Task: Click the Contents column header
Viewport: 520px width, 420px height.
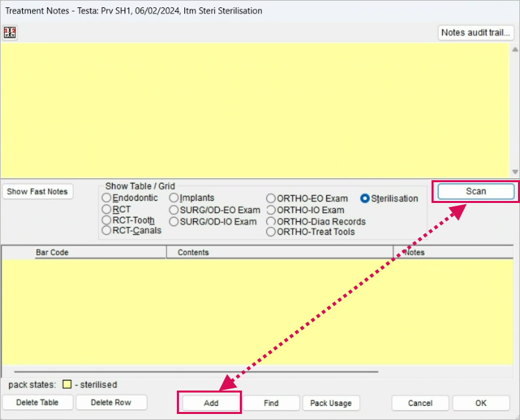Action: (x=279, y=253)
